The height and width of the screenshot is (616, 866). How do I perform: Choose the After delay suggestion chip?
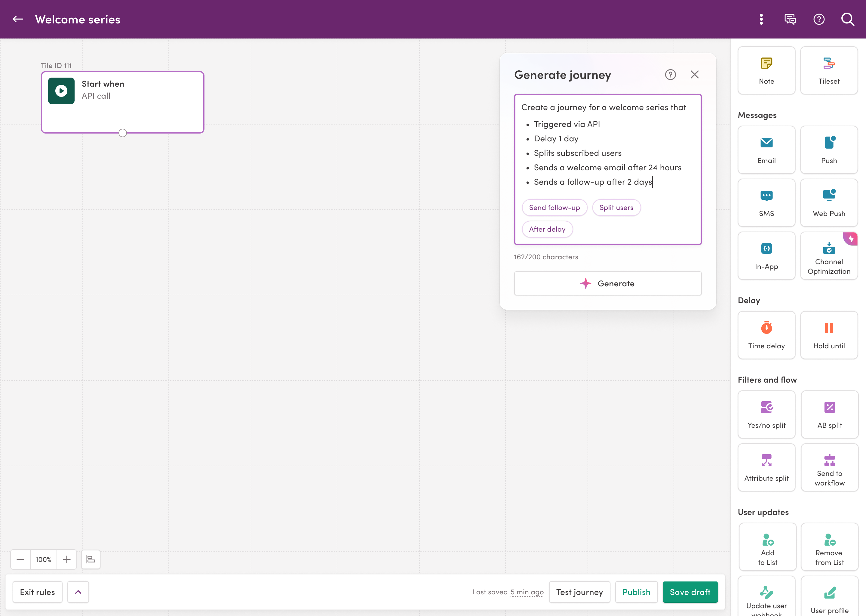click(547, 229)
